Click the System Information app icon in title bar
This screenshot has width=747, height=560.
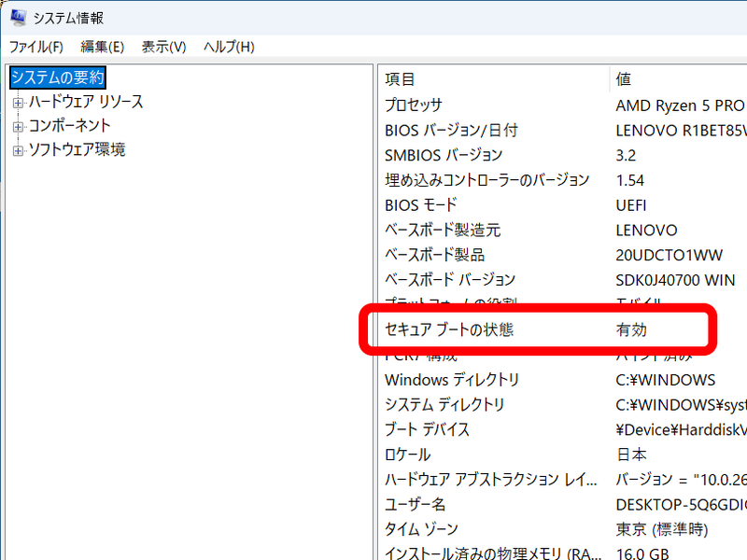[18, 18]
